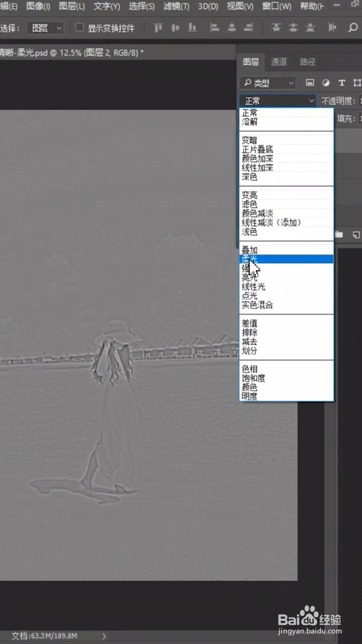Filter layers by shape layer icon
The image size is (362, 644).
click(357, 83)
